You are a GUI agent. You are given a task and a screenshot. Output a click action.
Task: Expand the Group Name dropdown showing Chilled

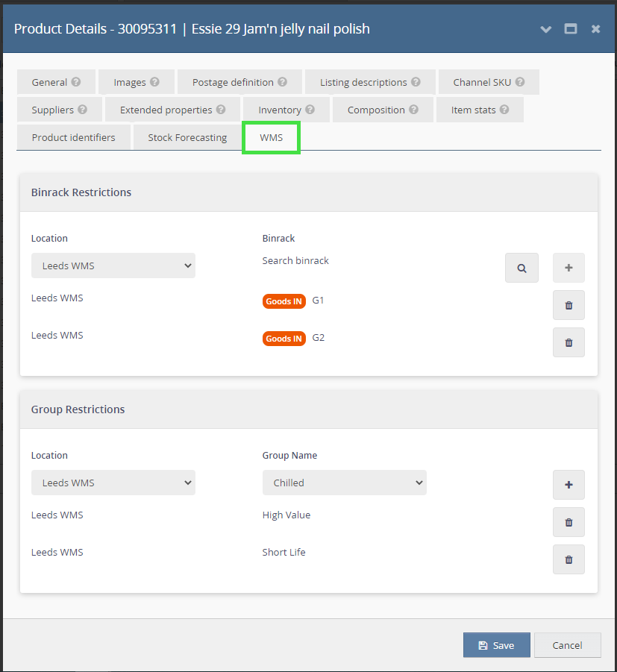click(344, 483)
